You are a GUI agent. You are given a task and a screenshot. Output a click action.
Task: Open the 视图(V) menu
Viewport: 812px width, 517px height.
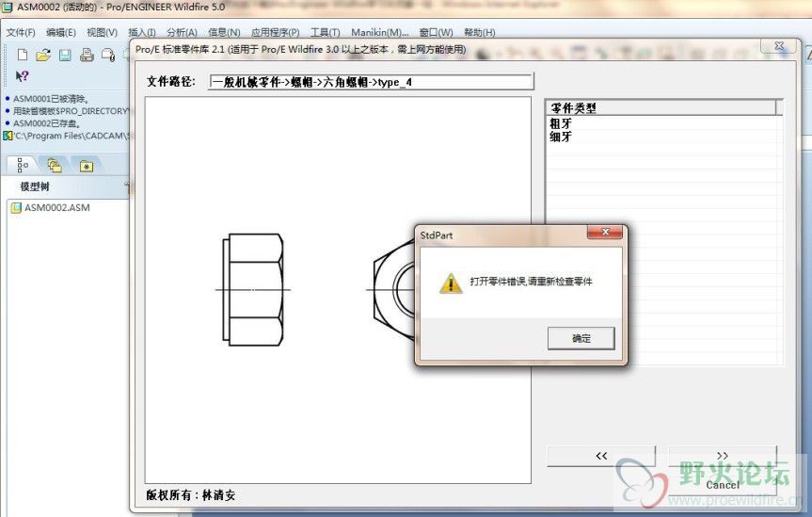pos(102,33)
